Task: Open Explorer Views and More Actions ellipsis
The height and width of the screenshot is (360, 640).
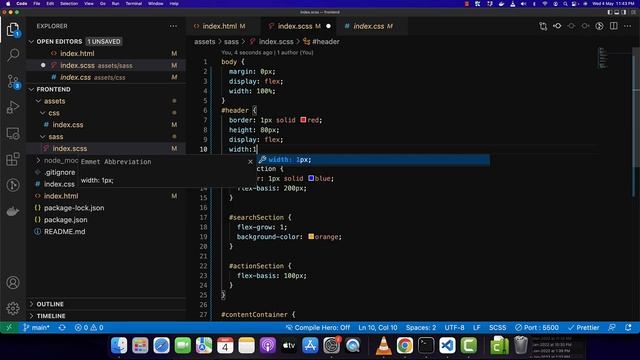Action: pos(173,26)
